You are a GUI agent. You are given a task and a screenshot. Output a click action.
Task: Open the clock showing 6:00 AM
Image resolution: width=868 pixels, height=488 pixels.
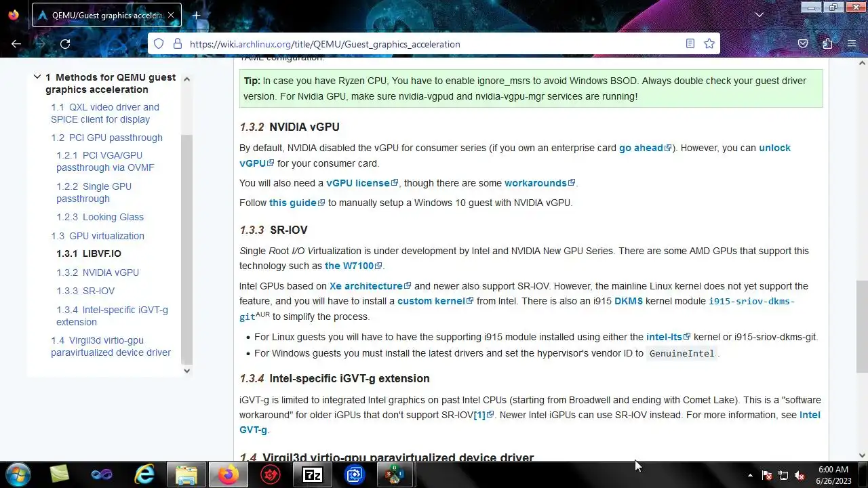click(x=833, y=475)
